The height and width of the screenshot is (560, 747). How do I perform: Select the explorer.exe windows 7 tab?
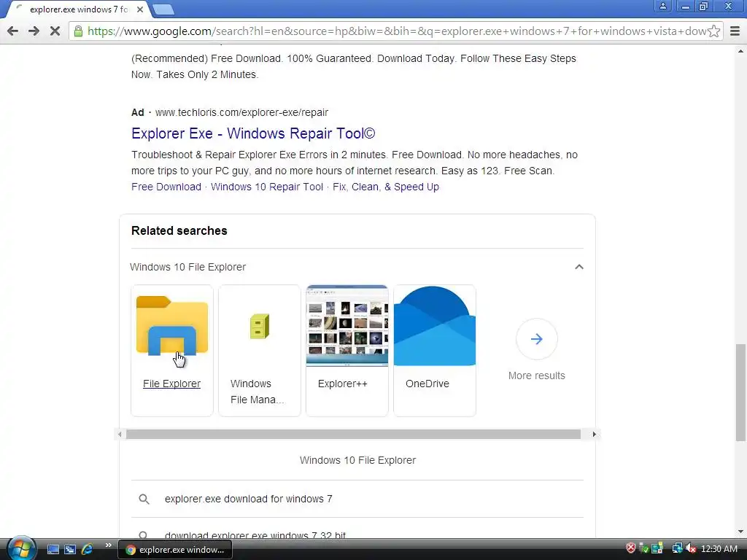[79, 9]
